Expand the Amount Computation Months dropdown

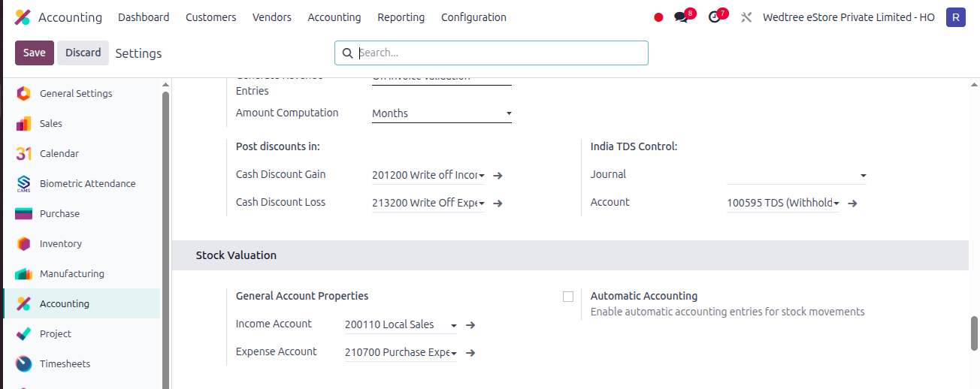click(x=442, y=113)
